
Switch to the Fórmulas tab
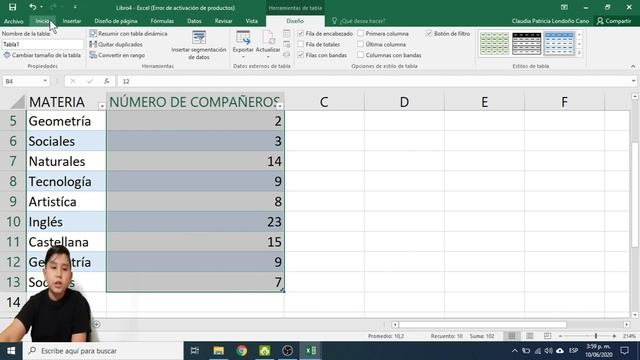pos(162,21)
